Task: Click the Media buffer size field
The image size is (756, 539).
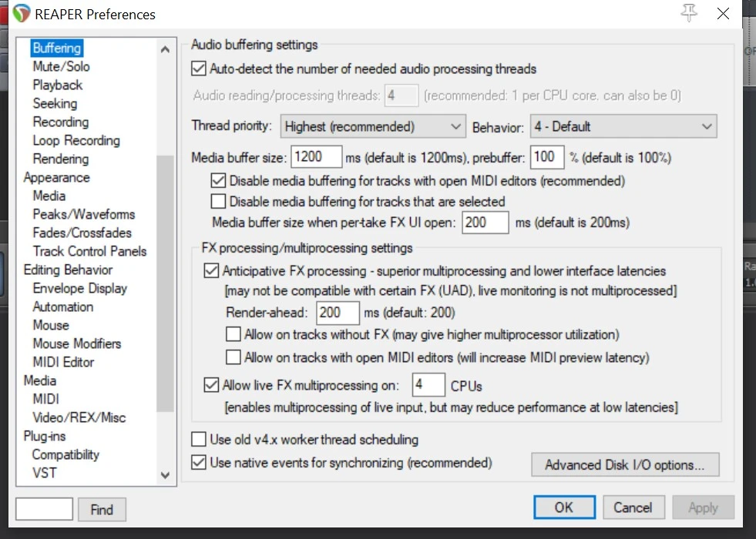Action: coord(316,157)
